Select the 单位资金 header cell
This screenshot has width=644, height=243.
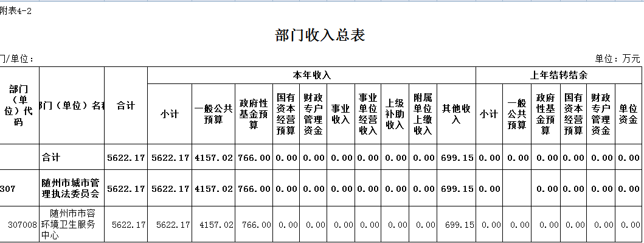pos(628,114)
